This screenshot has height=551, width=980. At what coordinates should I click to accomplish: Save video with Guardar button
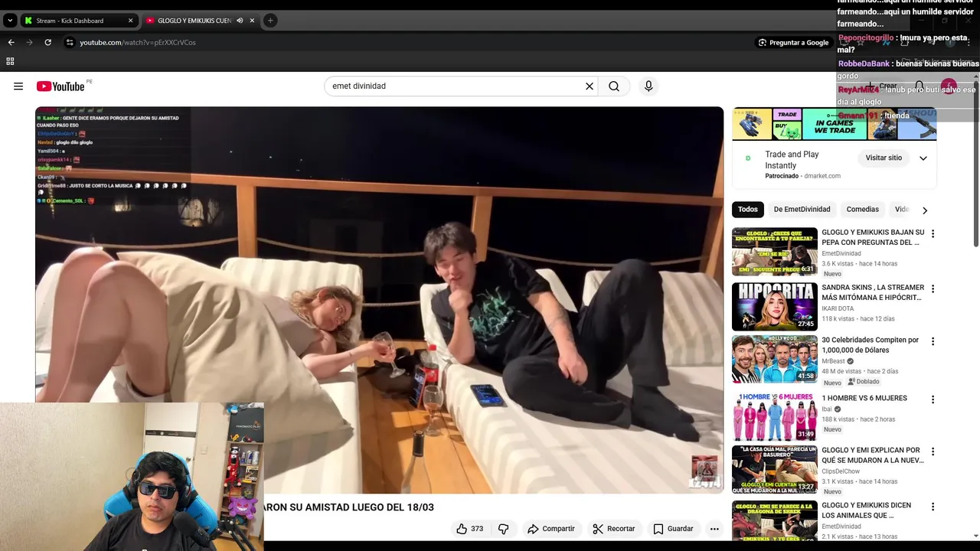click(x=673, y=529)
